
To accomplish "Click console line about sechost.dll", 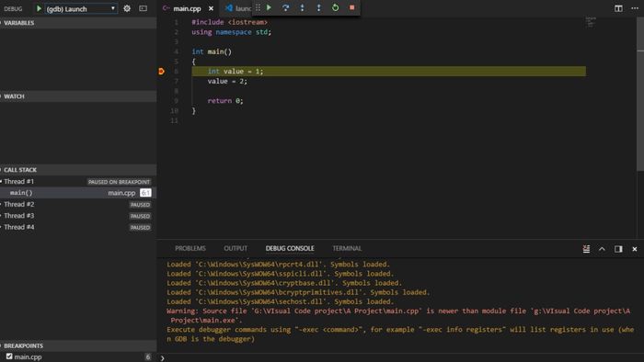I will (x=280, y=301).
